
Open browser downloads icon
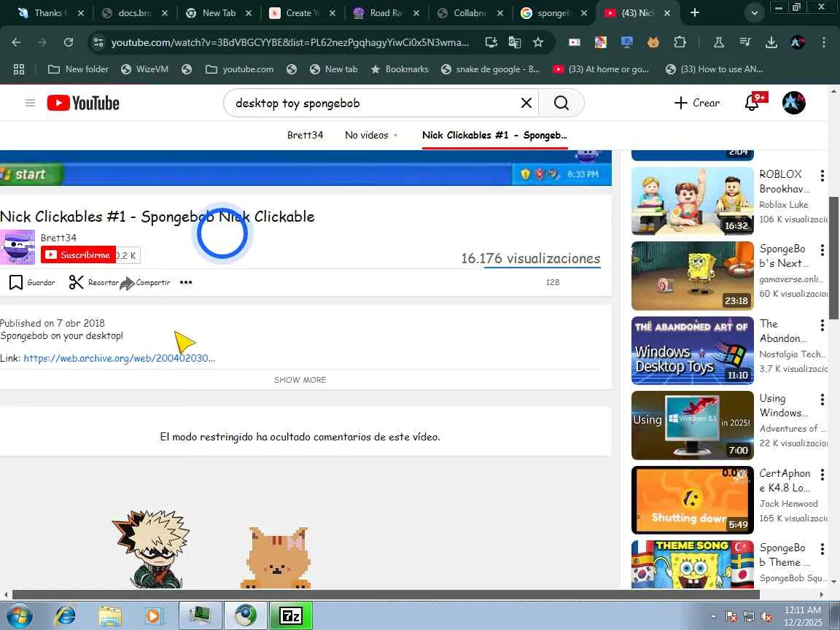click(771, 42)
